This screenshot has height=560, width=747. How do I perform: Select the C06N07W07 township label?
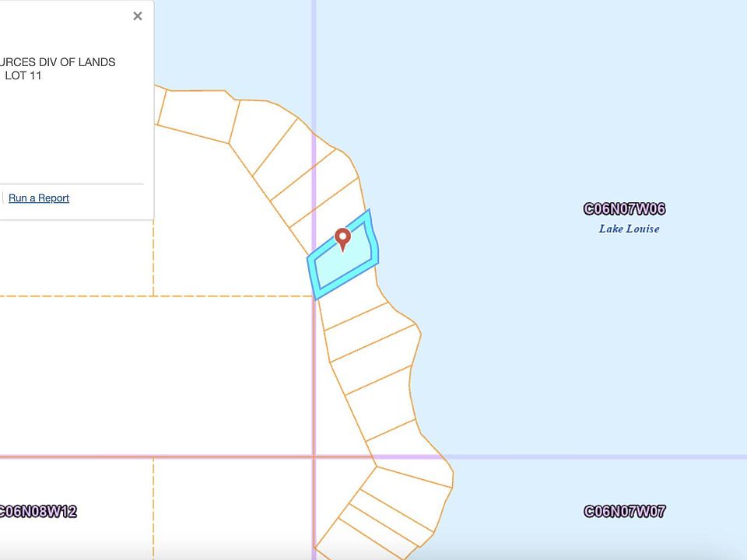(x=624, y=512)
